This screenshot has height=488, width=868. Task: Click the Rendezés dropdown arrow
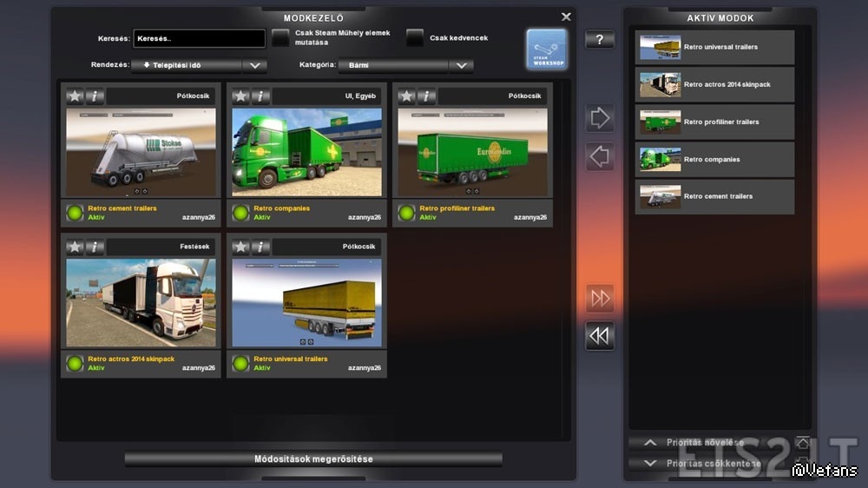tap(254, 65)
